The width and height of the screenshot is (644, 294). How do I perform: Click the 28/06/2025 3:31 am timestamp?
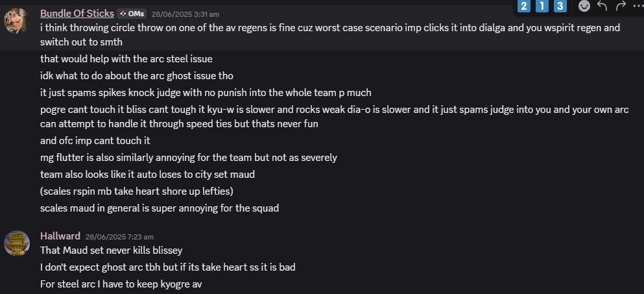[185, 14]
